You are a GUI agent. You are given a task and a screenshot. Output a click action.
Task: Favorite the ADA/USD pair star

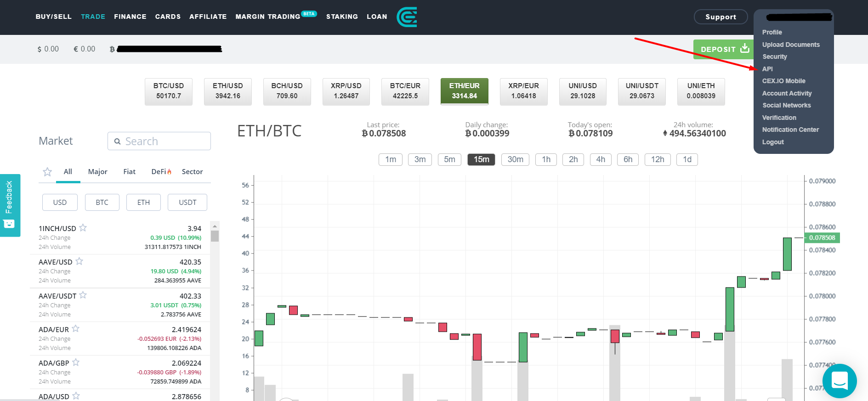(76, 396)
